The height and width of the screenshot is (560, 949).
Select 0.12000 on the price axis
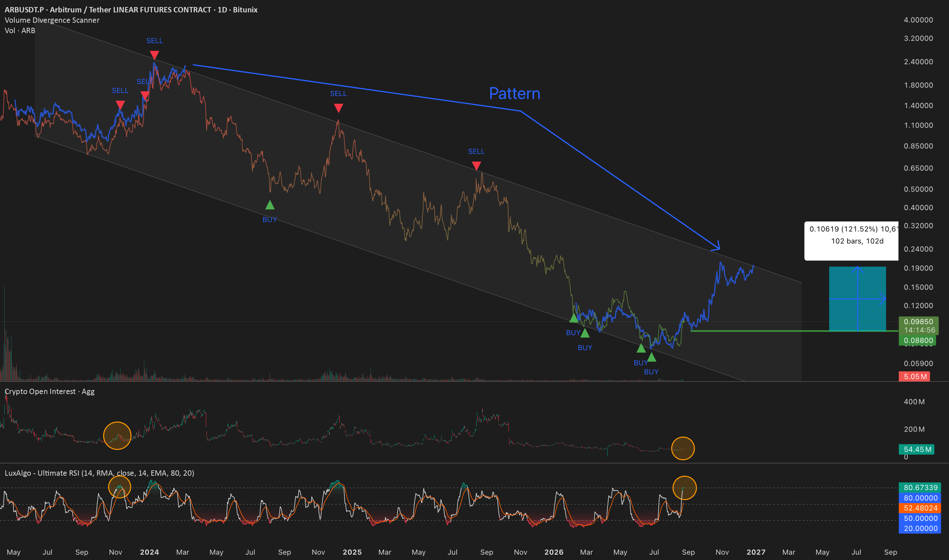click(918, 306)
